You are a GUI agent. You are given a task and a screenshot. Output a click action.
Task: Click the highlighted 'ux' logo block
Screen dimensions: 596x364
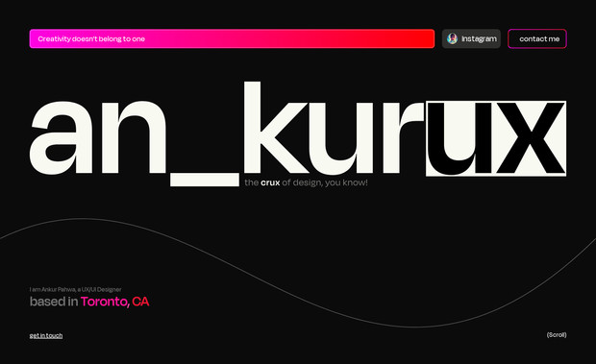(x=496, y=138)
